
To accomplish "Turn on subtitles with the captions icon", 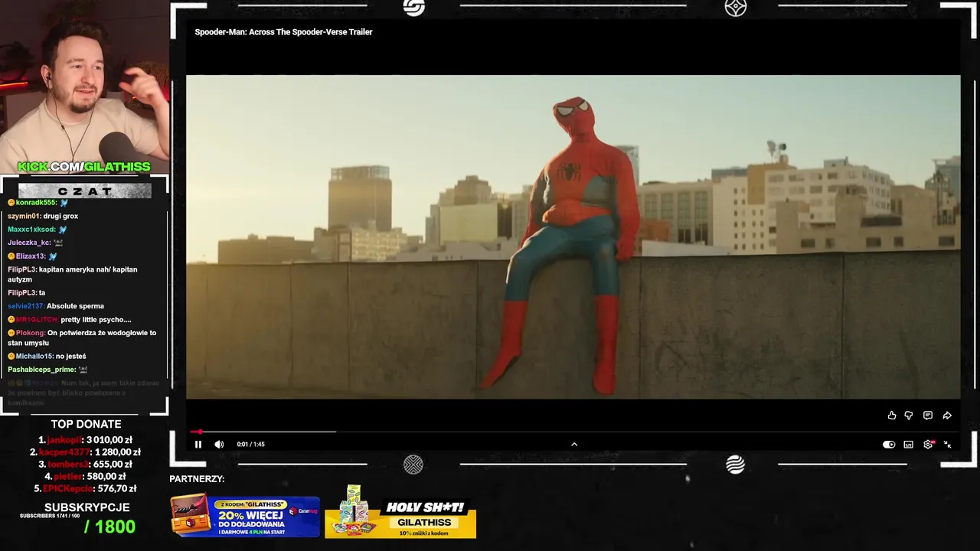I will [908, 445].
